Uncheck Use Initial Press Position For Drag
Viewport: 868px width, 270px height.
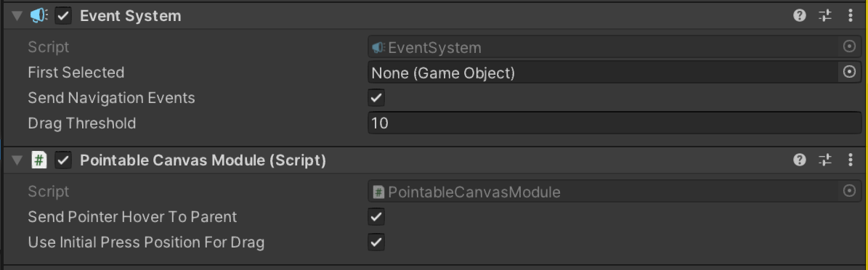click(x=376, y=242)
